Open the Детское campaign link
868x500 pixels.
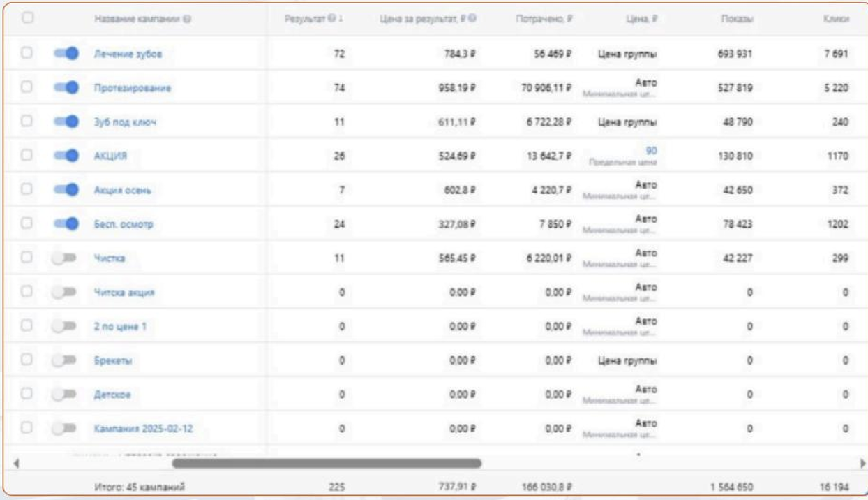[112, 395]
